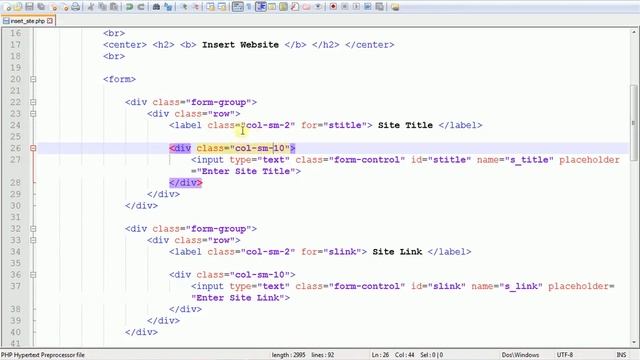
Task: Toggle Word Wrap in the toolbar
Action: (x=238, y=7)
